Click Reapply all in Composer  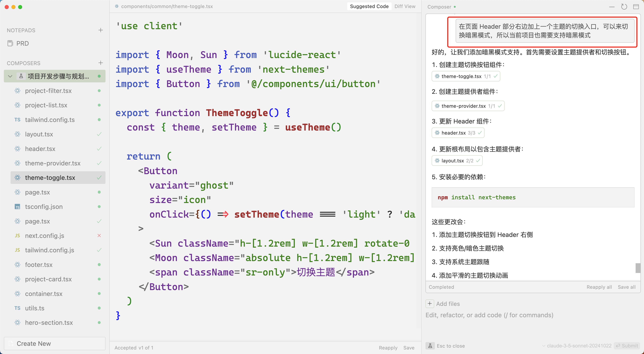599,287
